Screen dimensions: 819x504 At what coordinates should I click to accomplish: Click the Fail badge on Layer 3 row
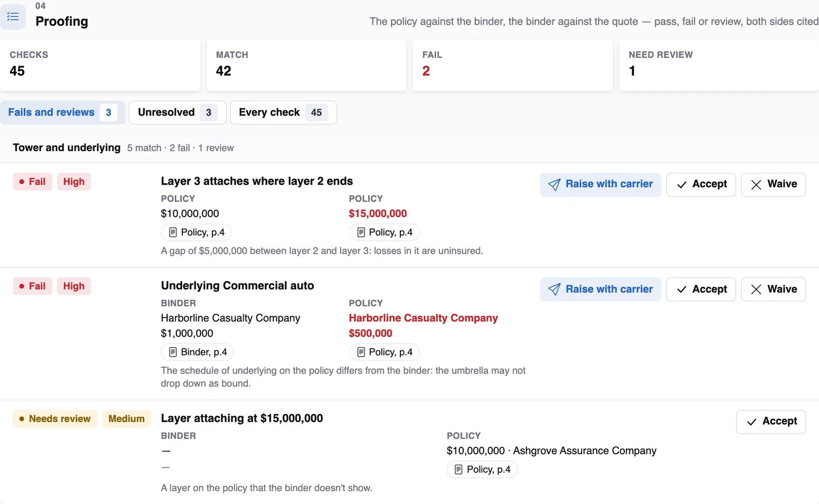tap(33, 182)
